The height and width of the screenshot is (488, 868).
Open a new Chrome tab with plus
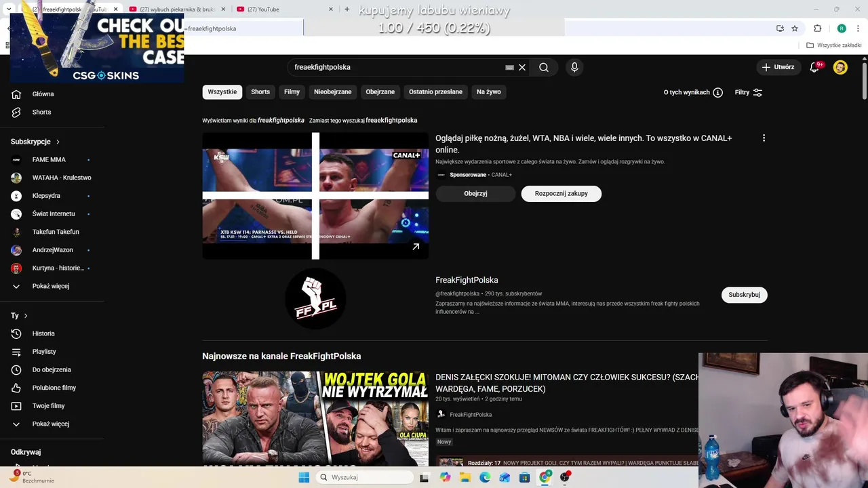(x=347, y=9)
